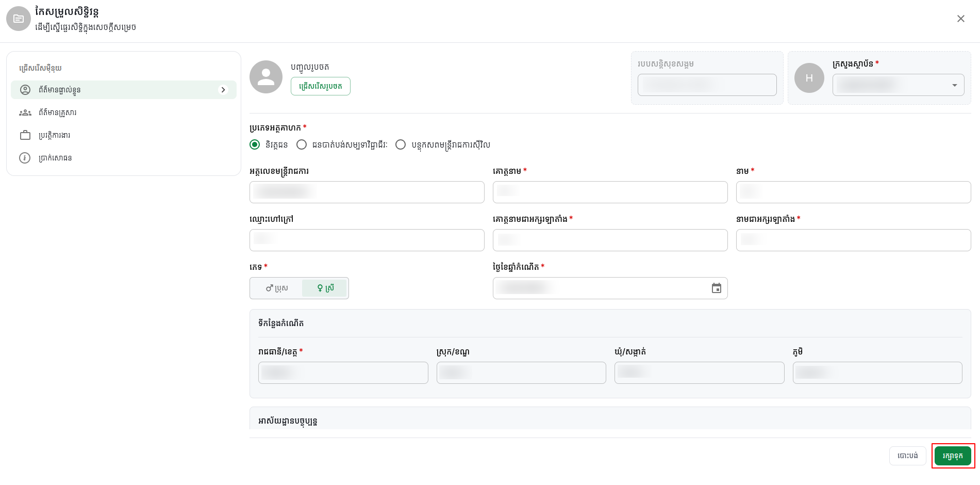
Task: Click the profile photo avatar placeholder
Action: point(266,77)
